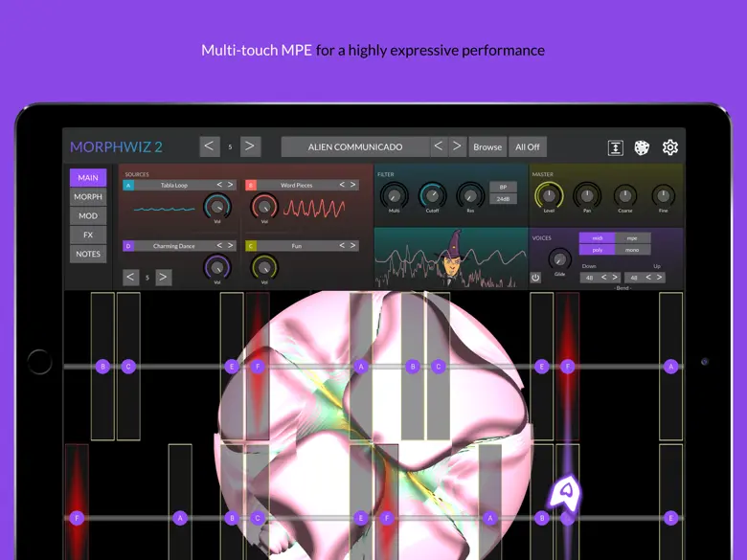The height and width of the screenshot is (560, 747).
Task: Switch to the MORPH tab
Action: point(88,196)
